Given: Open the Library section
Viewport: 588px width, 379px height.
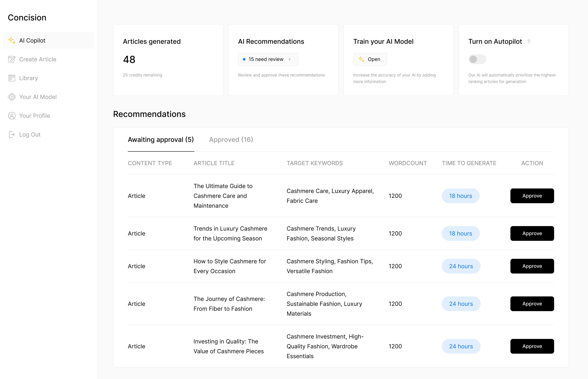Looking at the screenshot, I should pos(48,78).
